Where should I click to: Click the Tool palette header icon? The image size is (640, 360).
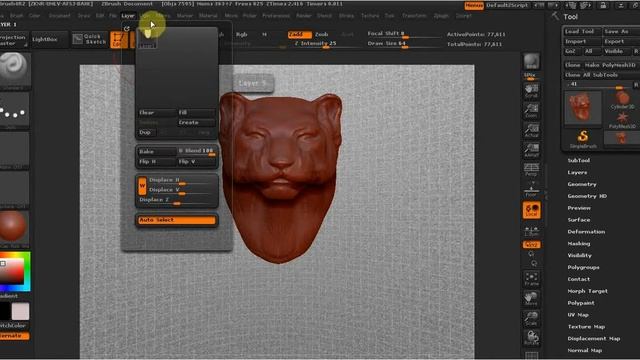tap(555, 16)
